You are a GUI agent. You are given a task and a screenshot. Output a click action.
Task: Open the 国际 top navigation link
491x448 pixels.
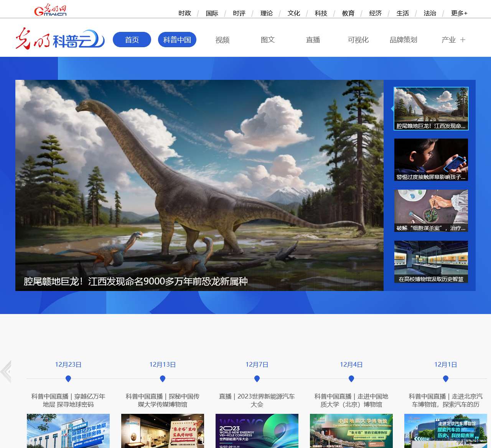212,13
